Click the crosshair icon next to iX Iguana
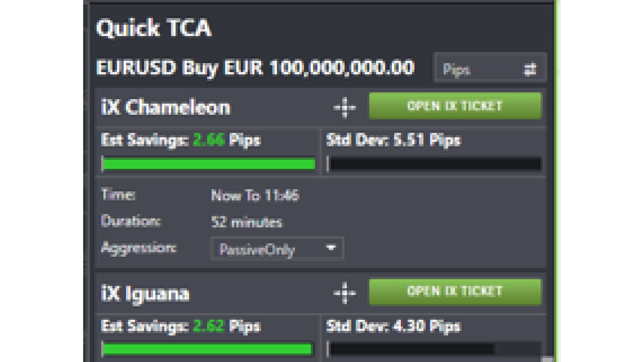The width and height of the screenshot is (644, 362). tap(345, 293)
